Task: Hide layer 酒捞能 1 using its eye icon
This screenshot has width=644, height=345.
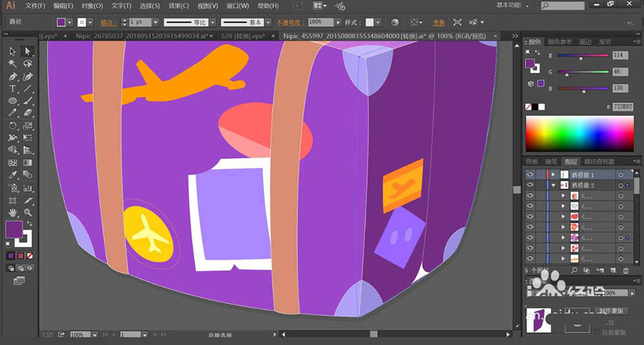Action: [530, 174]
